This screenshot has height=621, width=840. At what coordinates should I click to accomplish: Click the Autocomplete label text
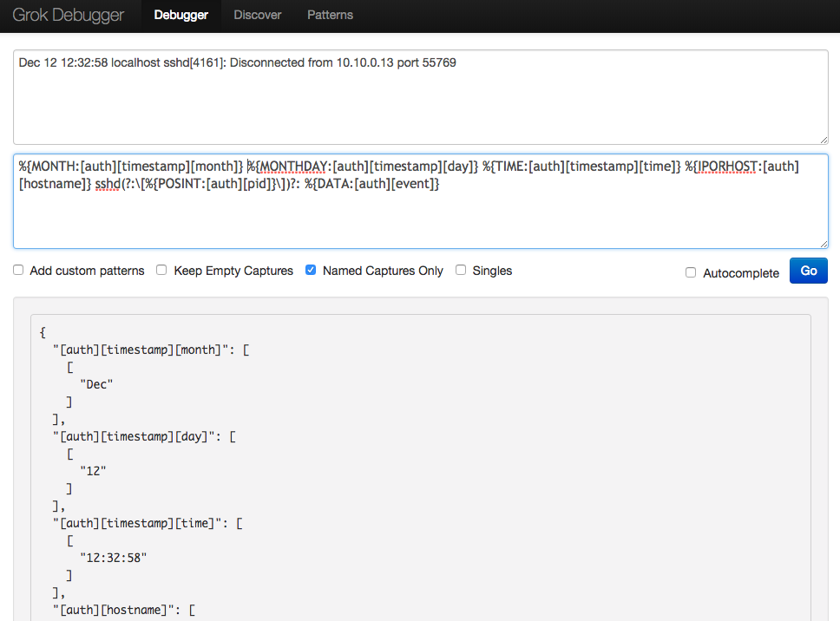pos(741,273)
